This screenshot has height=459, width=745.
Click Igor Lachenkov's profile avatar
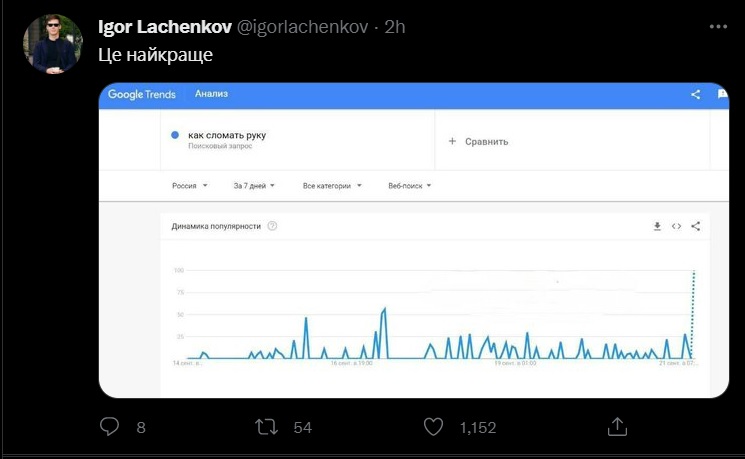53,44
